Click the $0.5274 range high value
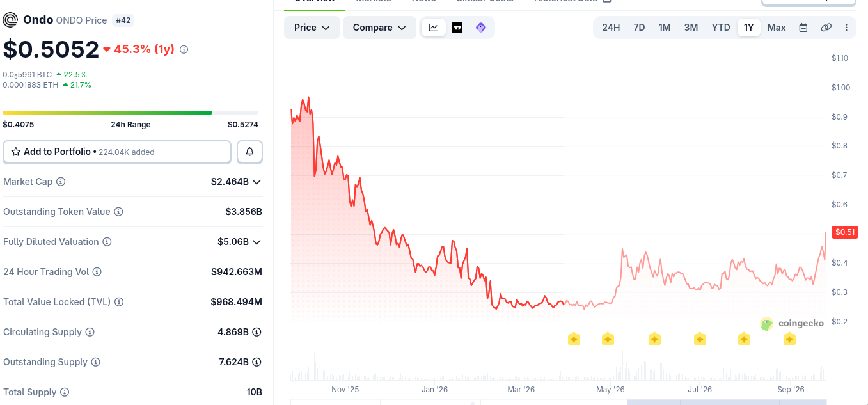This screenshot has height=405, width=868. click(x=243, y=125)
